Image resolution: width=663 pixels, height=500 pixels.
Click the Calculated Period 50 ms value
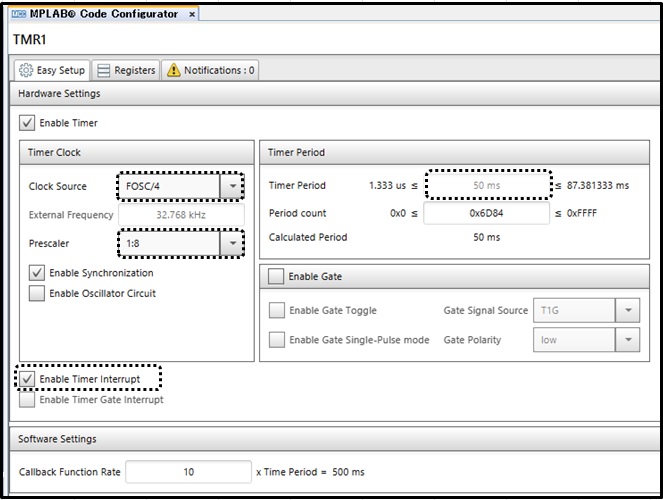[487, 237]
